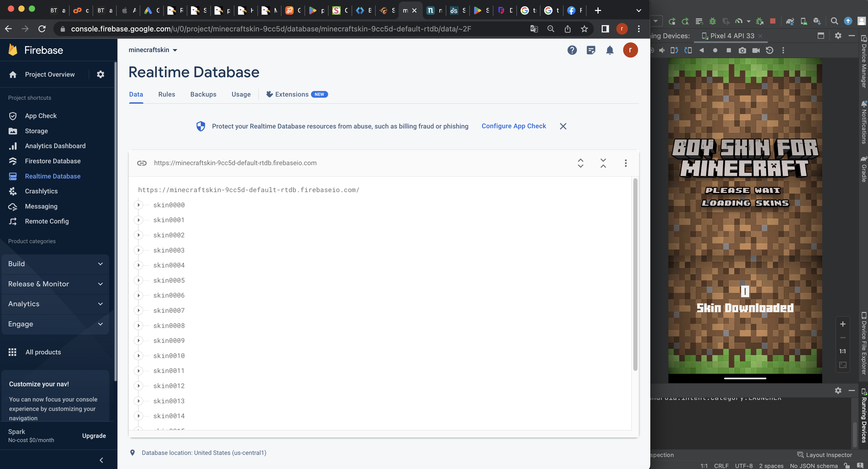Expand Release & Monitor category

pos(55,284)
